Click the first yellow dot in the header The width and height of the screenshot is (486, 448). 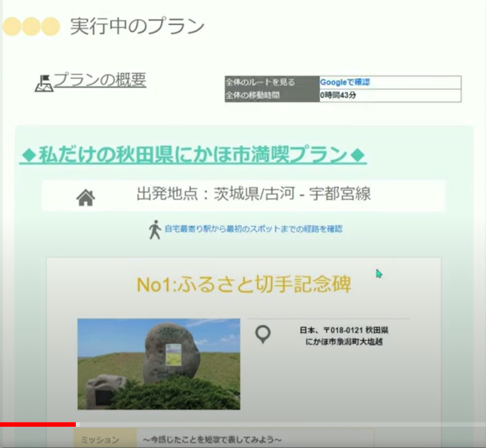coord(11,25)
